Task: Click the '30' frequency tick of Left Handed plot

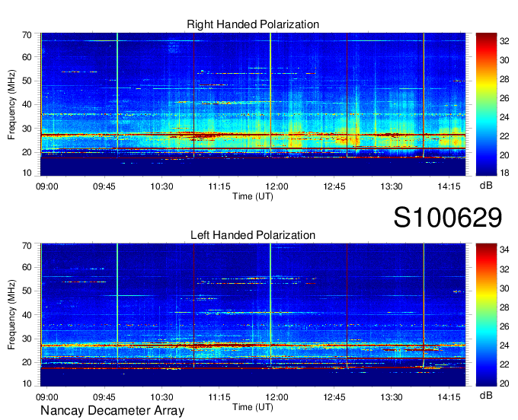Action: pyautogui.click(x=27, y=339)
